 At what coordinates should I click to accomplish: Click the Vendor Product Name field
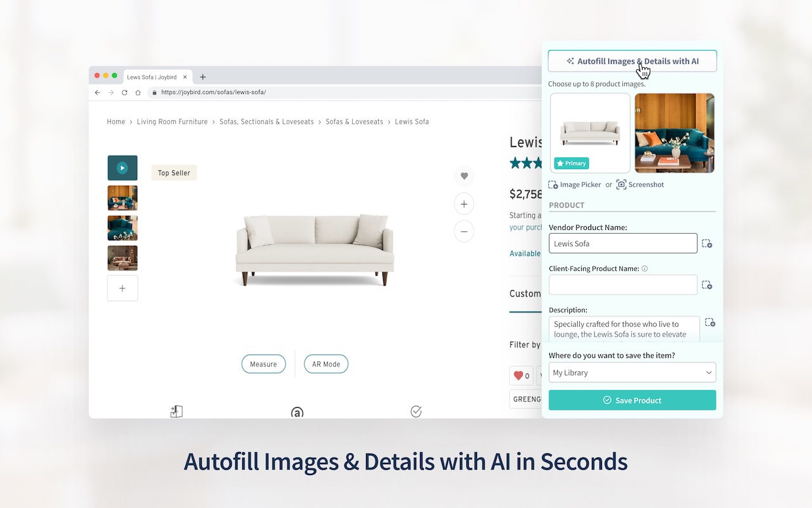[x=623, y=243]
